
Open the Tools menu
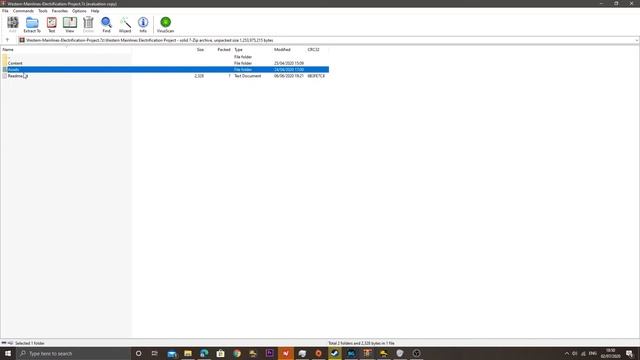[43, 11]
